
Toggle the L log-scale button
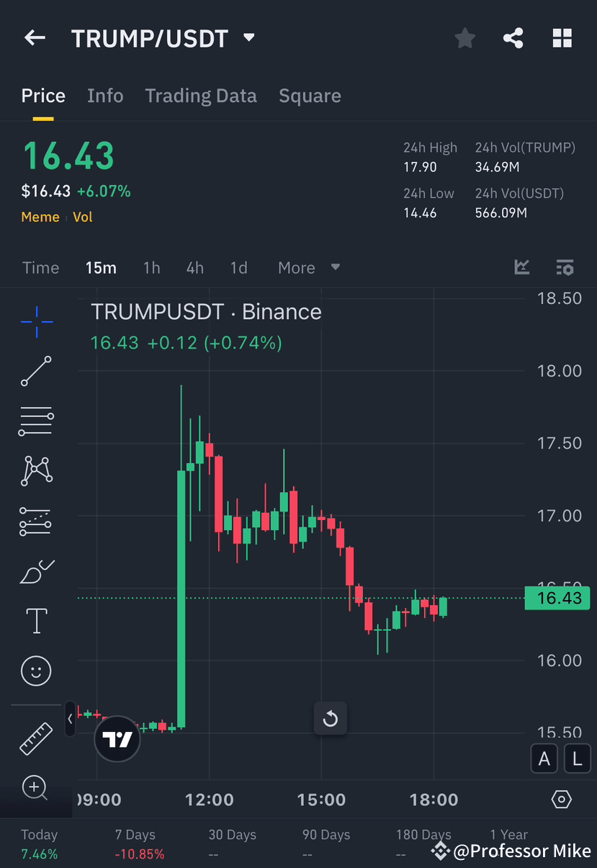click(x=577, y=759)
